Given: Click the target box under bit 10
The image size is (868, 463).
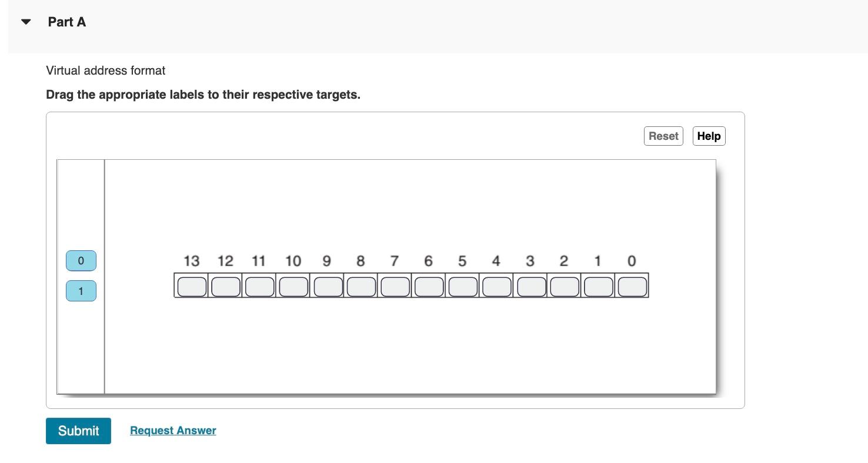Looking at the screenshot, I should 293,287.
